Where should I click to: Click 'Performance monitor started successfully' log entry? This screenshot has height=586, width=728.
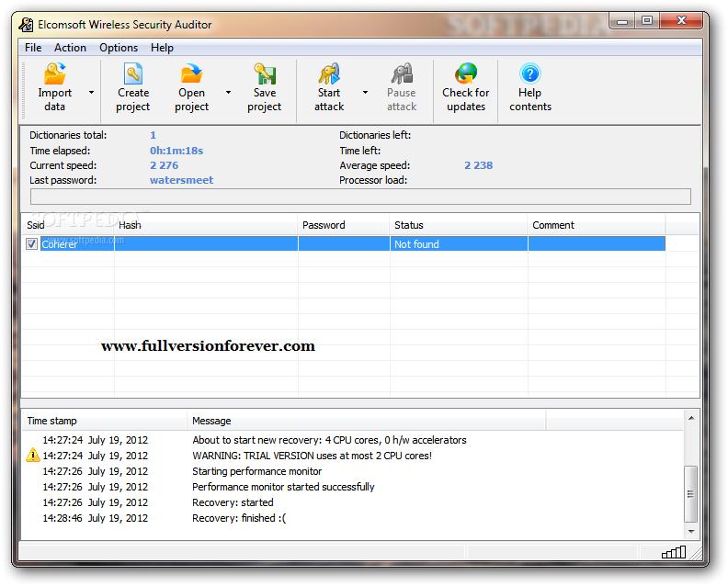click(283, 487)
